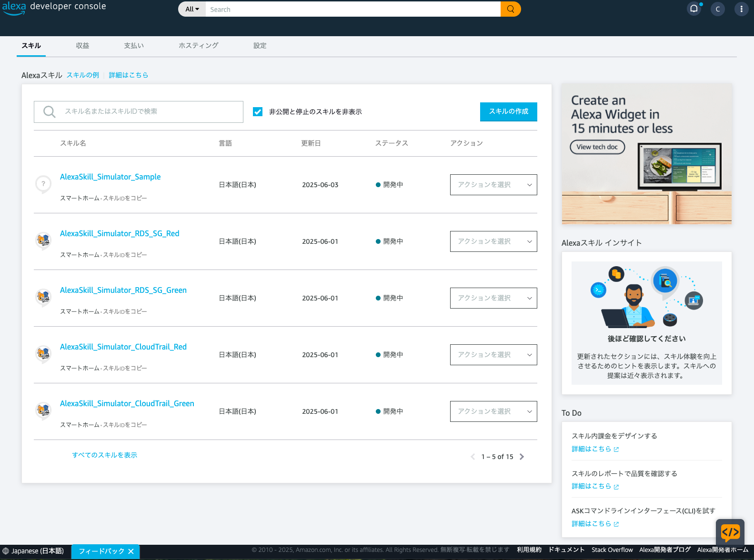Switch to the ホスティング tab
The height and width of the screenshot is (560, 754).
coord(198,46)
